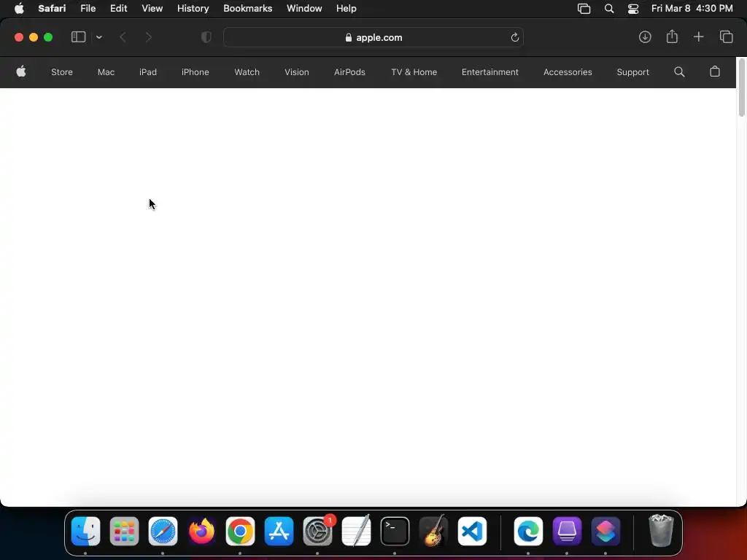Open the Safari menu
The height and width of the screenshot is (560, 747).
tap(52, 8)
